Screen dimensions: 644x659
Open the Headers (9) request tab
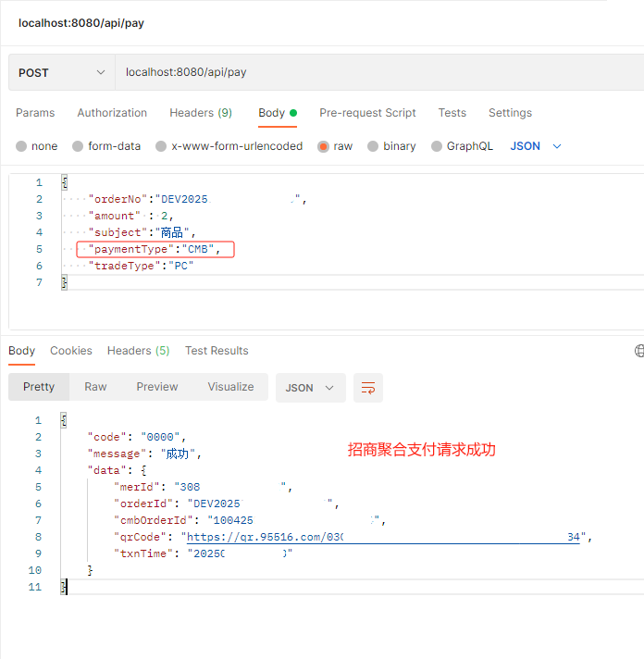pos(201,113)
